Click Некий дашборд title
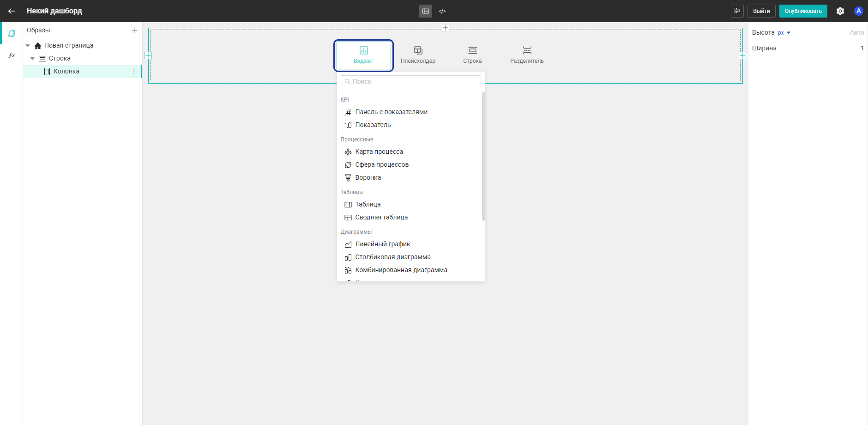The height and width of the screenshot is (425, 868). [x=54, y=11]
